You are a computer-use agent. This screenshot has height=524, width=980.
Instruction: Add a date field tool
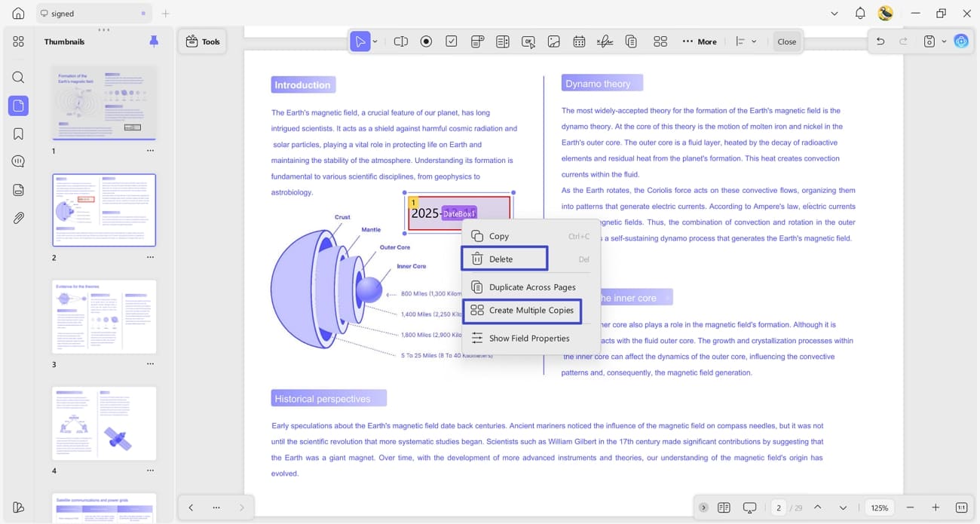click(x=579, y=41)
